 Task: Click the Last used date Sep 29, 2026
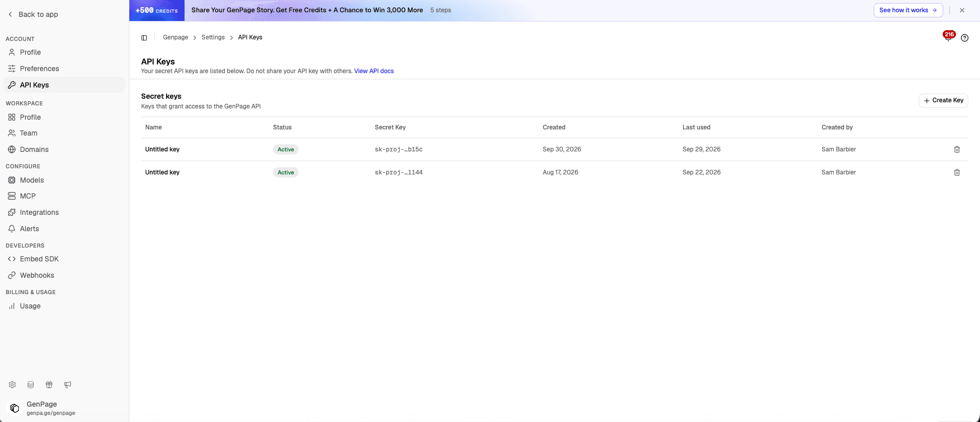[701, 149]
